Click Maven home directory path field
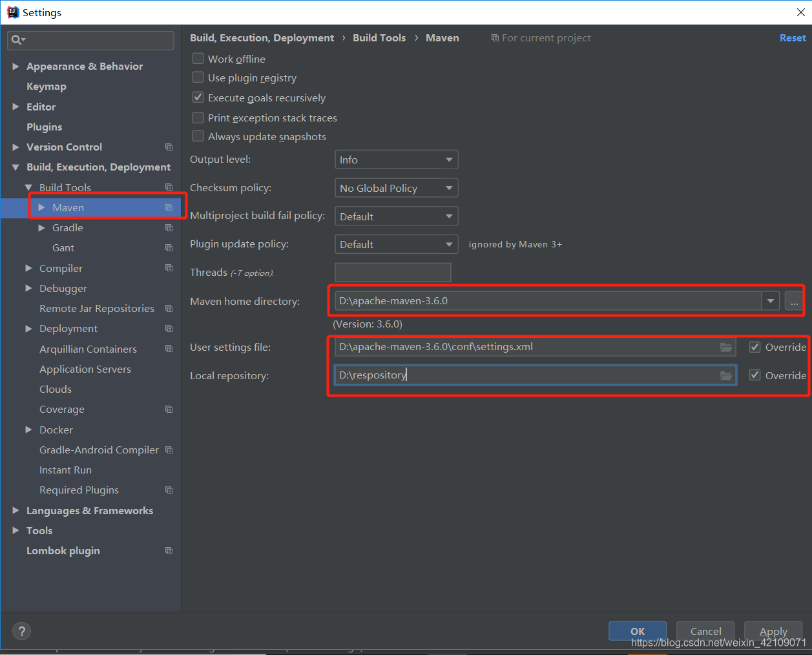The width and height of the screenshot is (812, 655). [548, 301]
